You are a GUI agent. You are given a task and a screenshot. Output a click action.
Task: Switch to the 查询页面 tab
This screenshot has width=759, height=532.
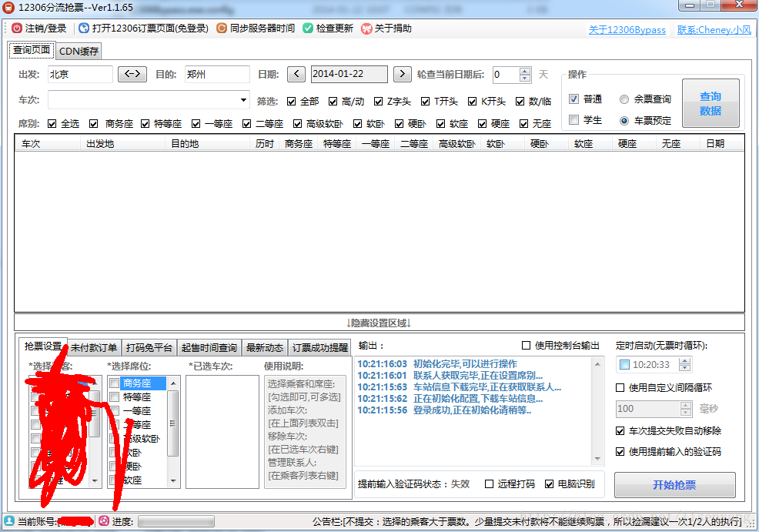coord(32,50)
